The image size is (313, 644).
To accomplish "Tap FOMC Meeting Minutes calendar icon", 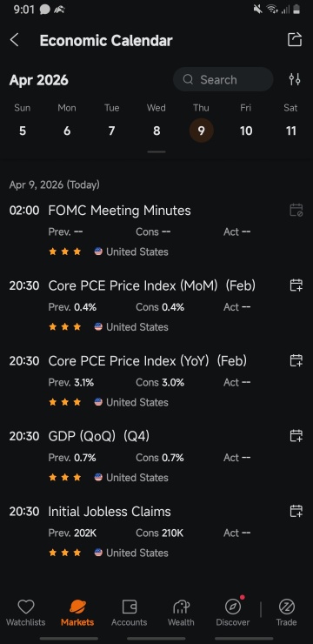I will point(296,210).
